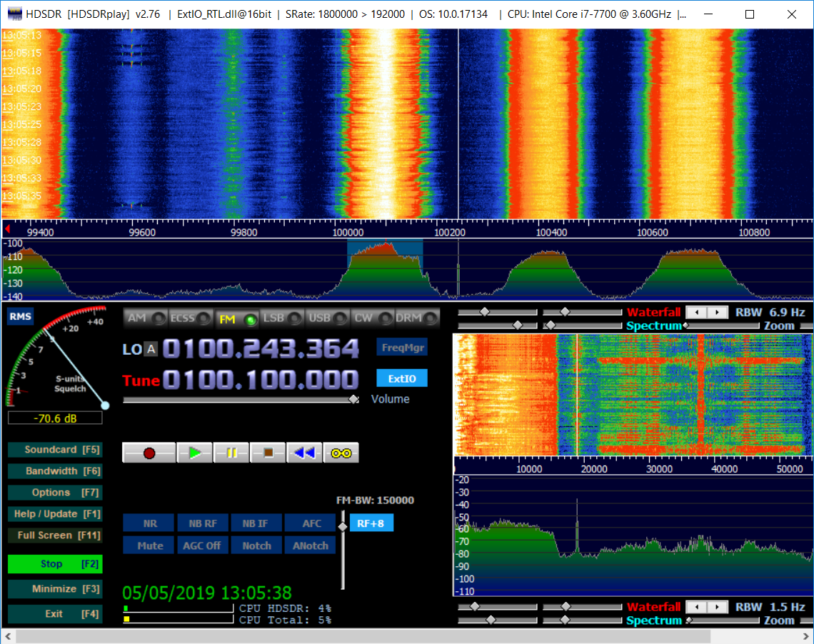Screen dimensions: 814x644
Task: Click the Volume slider handle
Action: (x=353, y=400)
